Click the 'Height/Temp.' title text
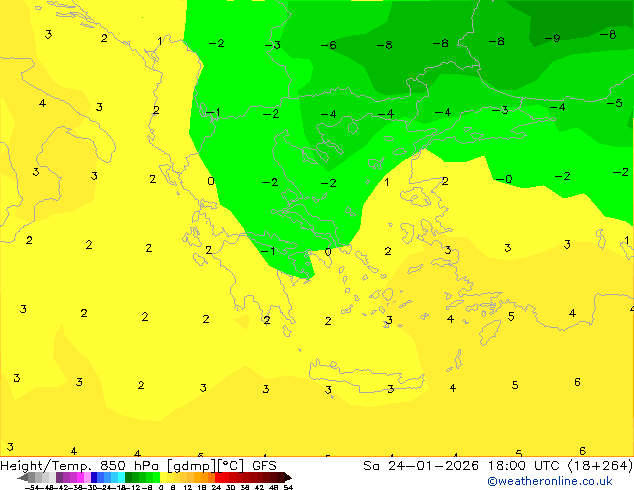Viewport: 634px width, 490px height. [46, 466]
